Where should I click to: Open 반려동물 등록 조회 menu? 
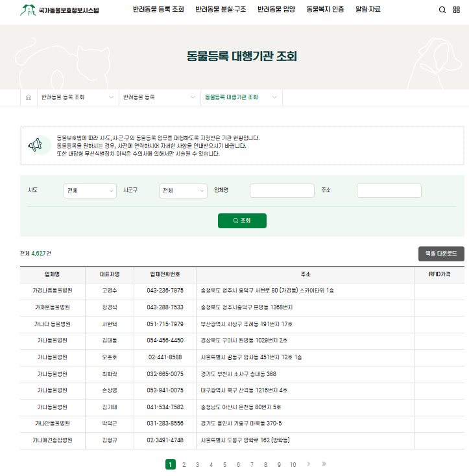pyautogui.click(x=158, y=10)
